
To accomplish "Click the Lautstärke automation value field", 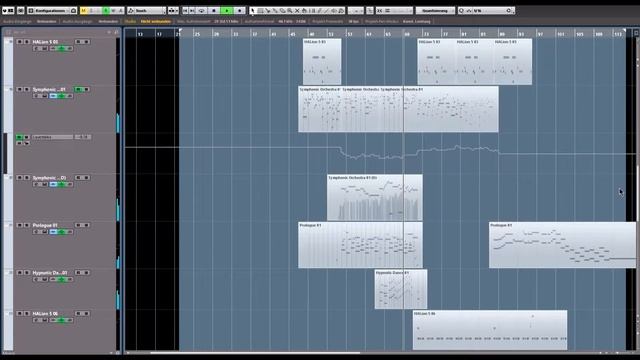I will pyautogui.click(x=83, y=137).
